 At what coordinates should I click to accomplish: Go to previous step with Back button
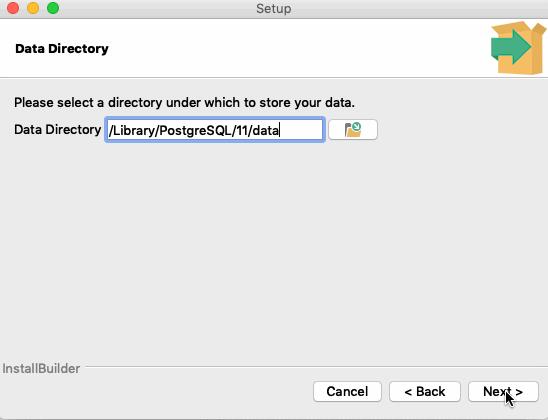pyautogui.click(x=425, y=392)
